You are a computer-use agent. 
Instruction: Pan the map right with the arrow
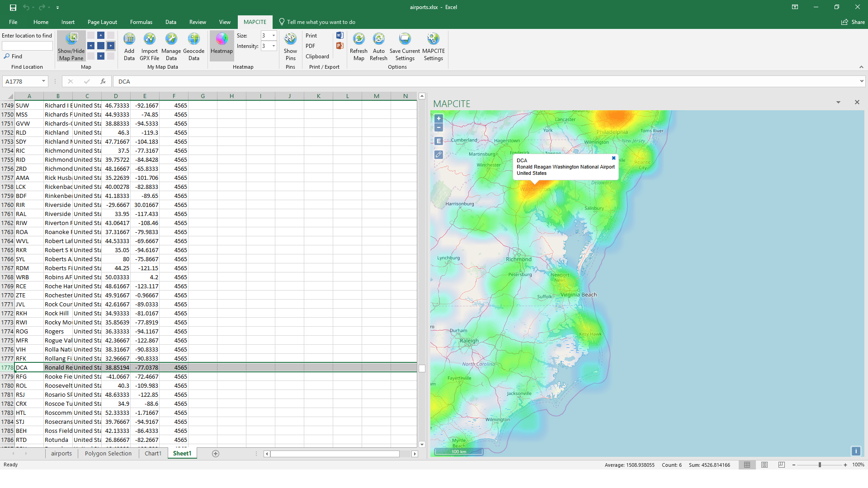tap(111, 46)
